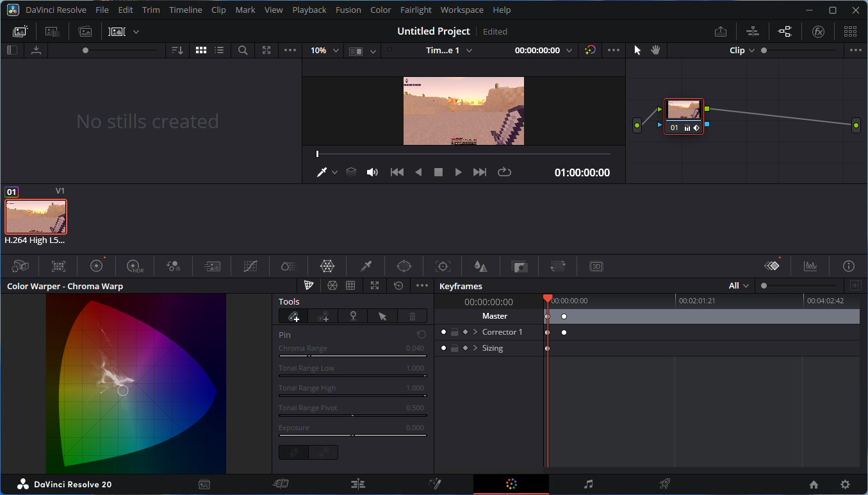Select the Qualifier eyedropper tool
868x495 pixels.
pos(365,265)
